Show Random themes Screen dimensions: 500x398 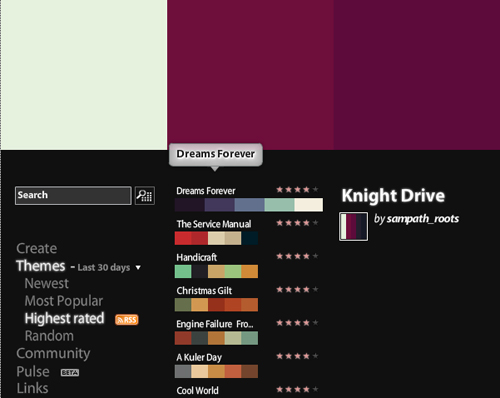(x=49, y=336)
